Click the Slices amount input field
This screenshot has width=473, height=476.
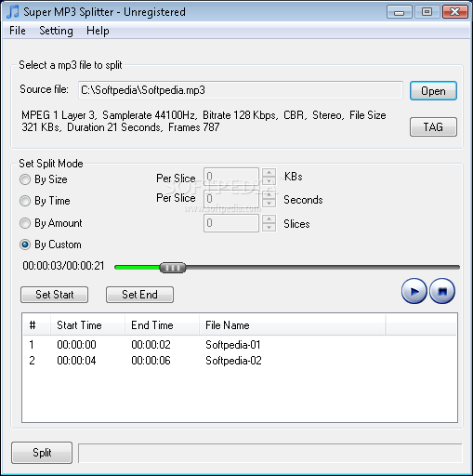click(x=231, y=223)
